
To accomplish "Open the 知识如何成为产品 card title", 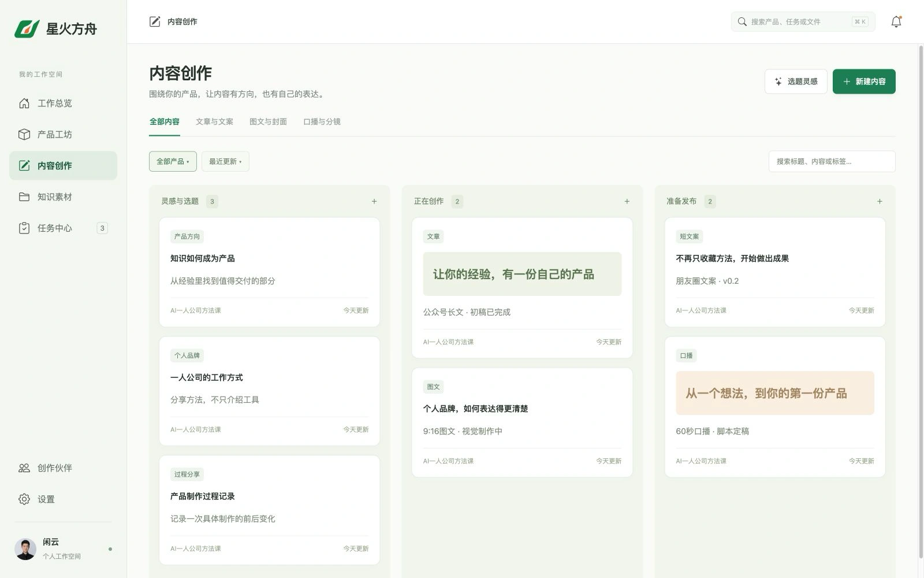I will (203, 259).
